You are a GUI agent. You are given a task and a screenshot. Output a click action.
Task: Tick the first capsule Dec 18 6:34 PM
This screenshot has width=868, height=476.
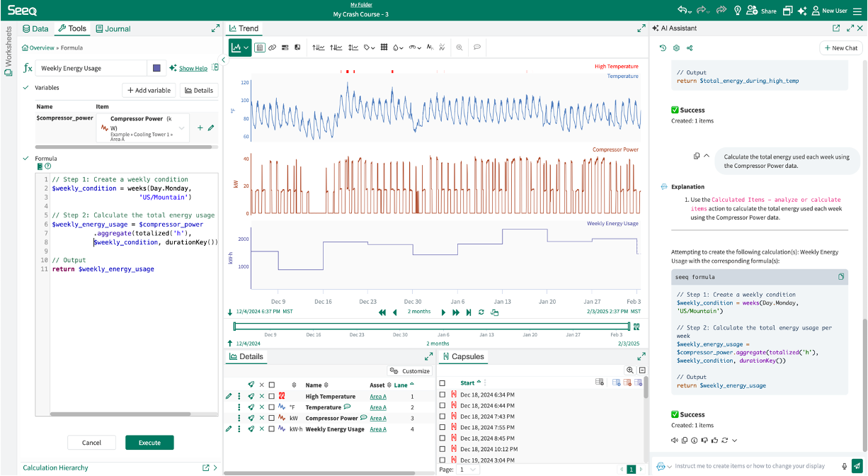click(442, 395)
